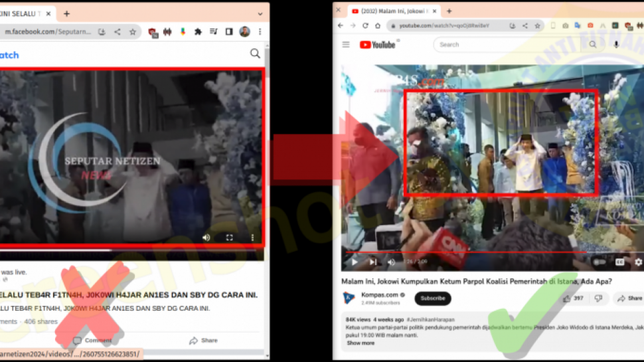Click the m.facebook.com address bar
The width and height of the screenshot is (644, 362).
coord(48,32)
